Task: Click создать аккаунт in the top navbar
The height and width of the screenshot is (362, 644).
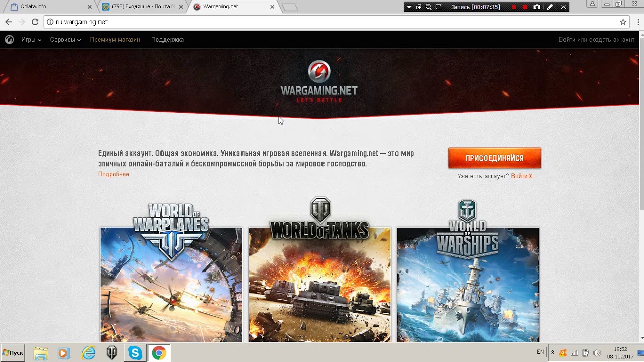Action: (x=611, y=39)
